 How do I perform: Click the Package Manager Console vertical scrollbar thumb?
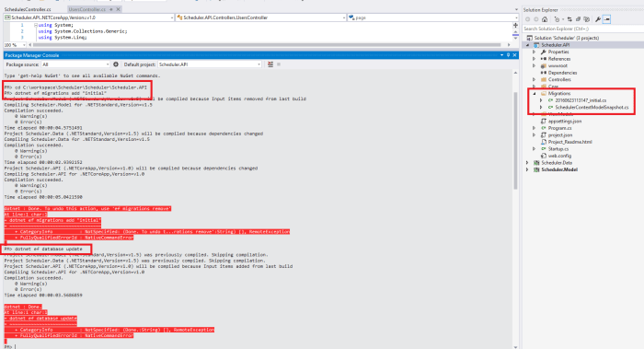point(515,141)
